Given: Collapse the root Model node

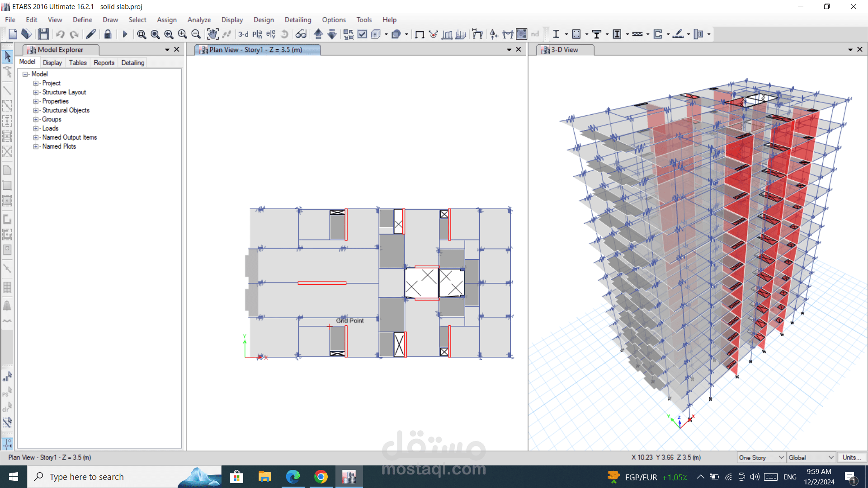Looking at the screenshot, I should pos(25,74).
